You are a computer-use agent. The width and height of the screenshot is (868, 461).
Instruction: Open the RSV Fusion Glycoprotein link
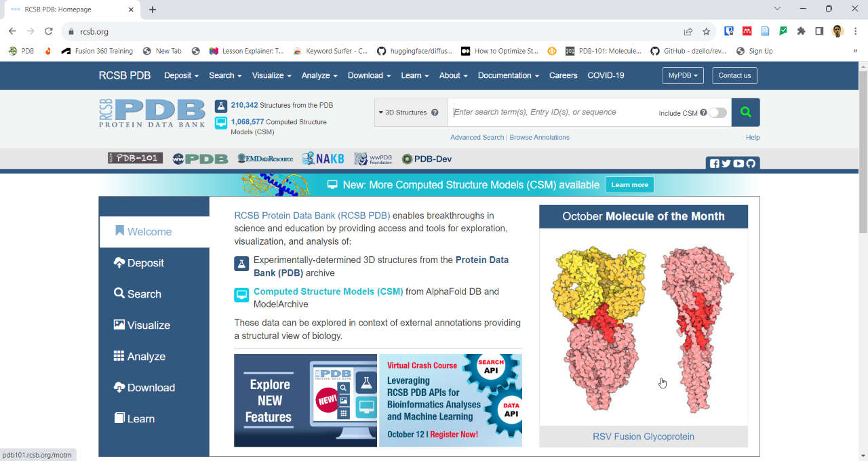(643, 437)
